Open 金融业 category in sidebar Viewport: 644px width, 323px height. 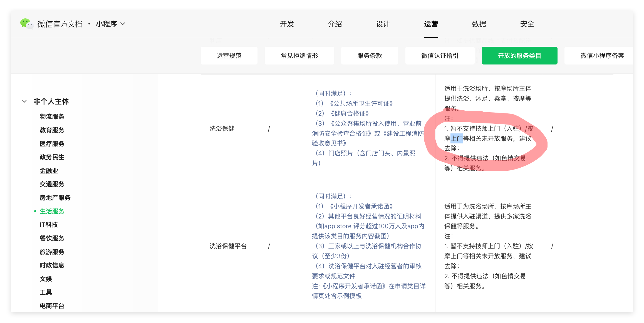(49, 171)
